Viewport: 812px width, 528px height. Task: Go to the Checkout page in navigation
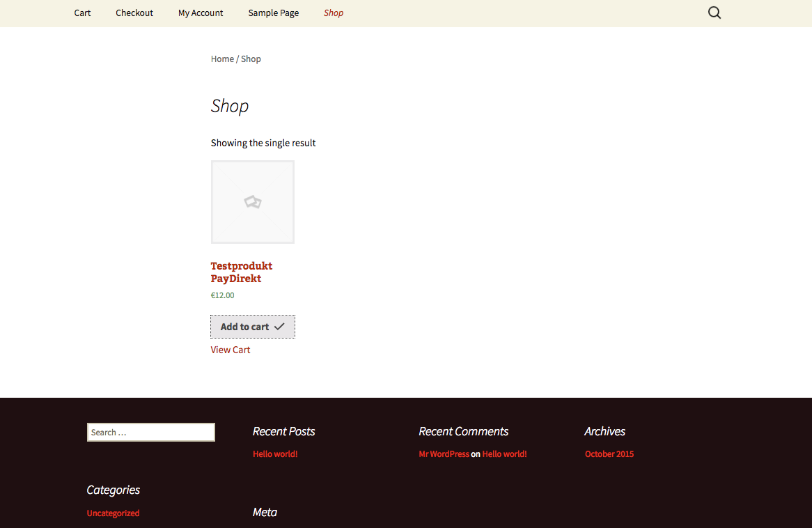coord(134,13)
